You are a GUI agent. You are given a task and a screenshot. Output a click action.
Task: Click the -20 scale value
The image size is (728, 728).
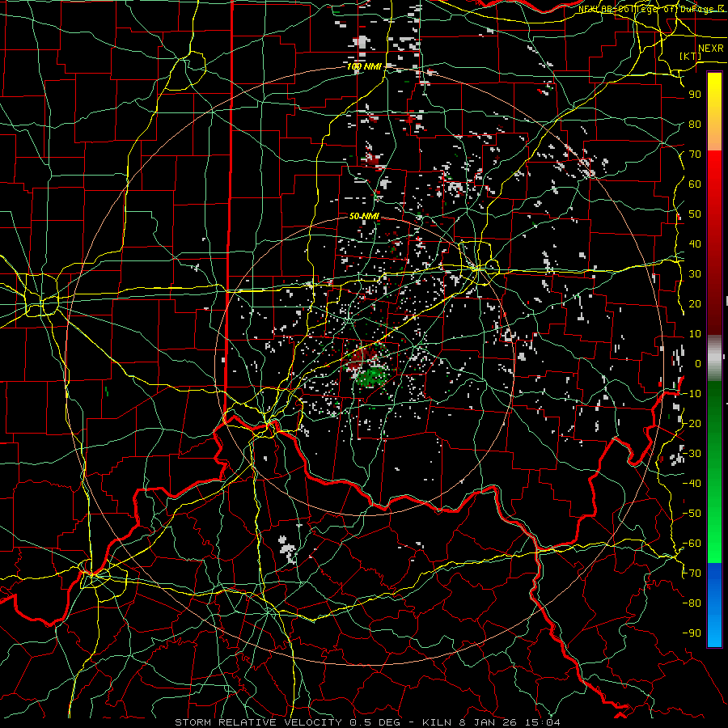click(x=692, y=423)
